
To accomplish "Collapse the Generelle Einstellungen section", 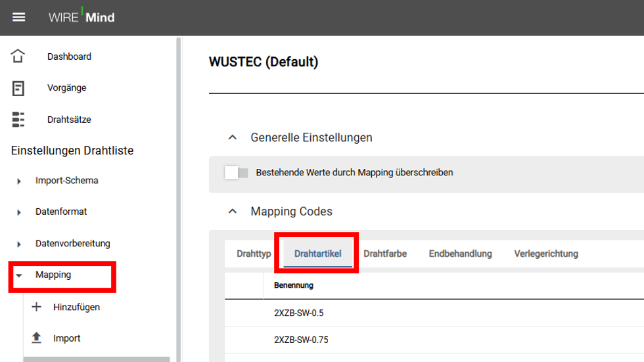I will [231, 138].
